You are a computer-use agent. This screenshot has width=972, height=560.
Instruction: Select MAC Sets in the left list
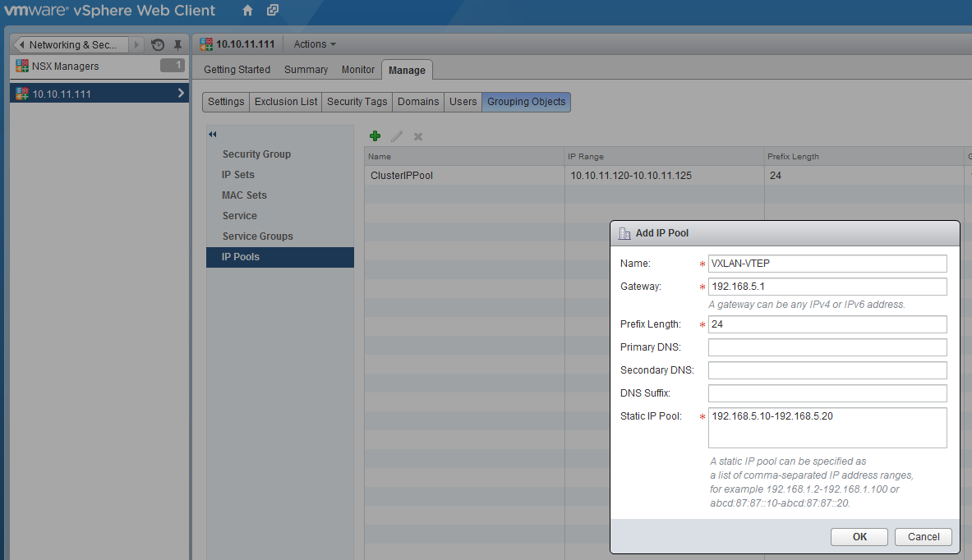click(244, 195)
